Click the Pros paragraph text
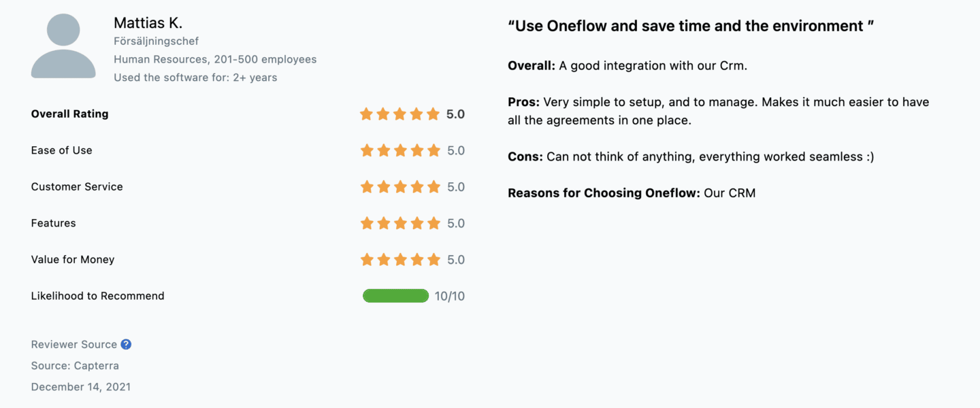Screen dimensions: 980x408 [x=719, y=112]
